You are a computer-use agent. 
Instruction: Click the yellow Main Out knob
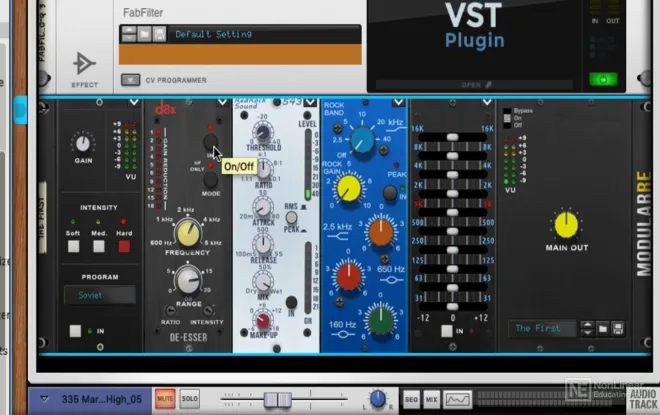click(x=567, y=225)
